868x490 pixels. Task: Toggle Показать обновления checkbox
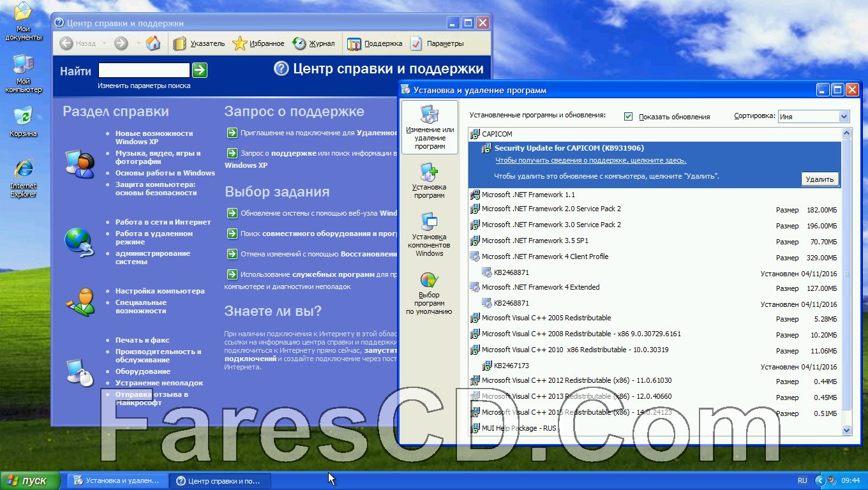[x=628, y=117]
